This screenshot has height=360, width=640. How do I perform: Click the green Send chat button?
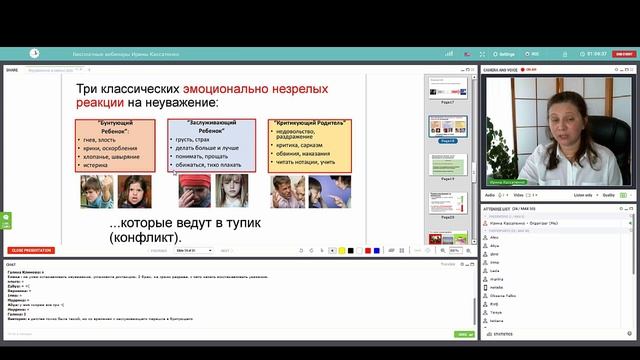pyautogui.click(x=464, y=334)
